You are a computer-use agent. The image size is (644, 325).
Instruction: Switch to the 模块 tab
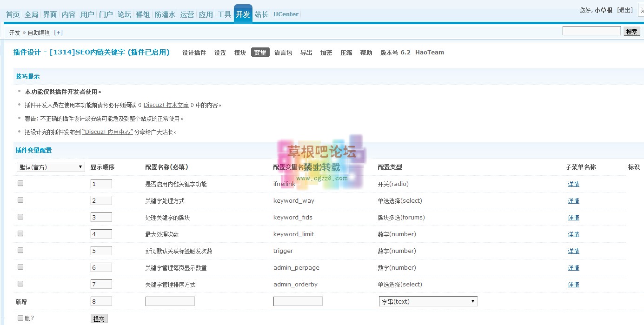point(240,52)
